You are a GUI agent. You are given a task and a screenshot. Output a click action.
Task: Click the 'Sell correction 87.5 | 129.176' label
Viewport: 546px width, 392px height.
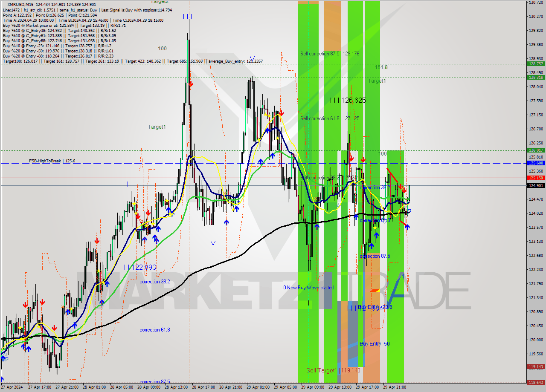[x=330, y=54]
